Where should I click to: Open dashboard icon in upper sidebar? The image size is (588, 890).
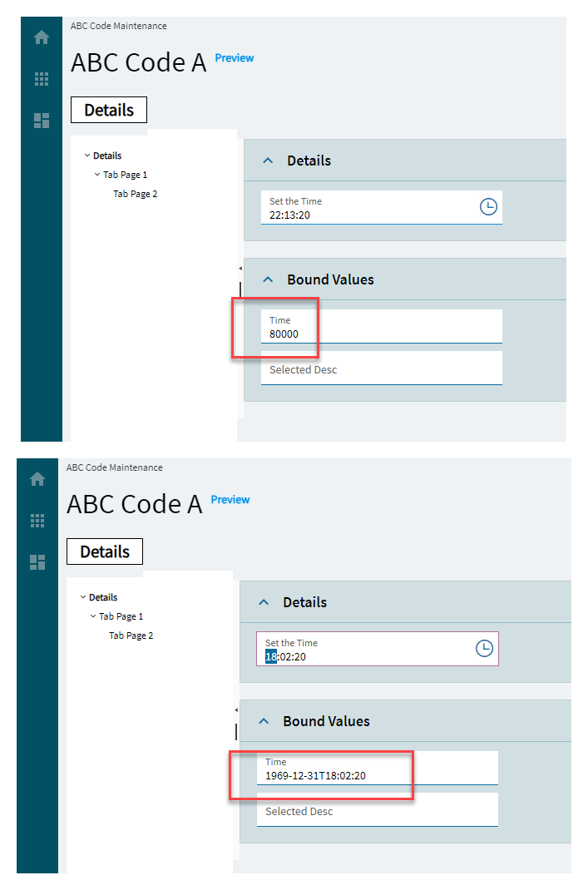(x=42, y=121)
